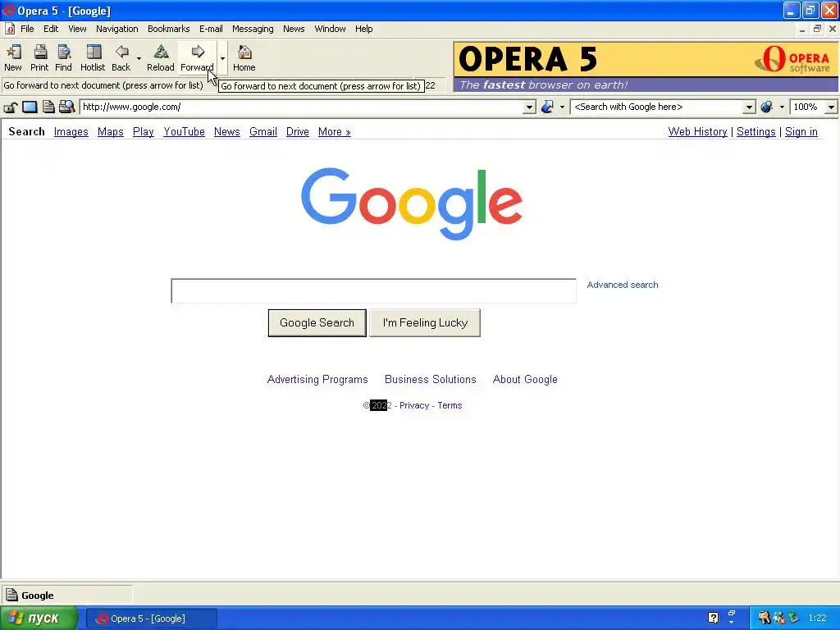The height and width of the screenshot is (630, 840).
Task: Open the globe search engine dropdown arrow
Action: coord(782,107)
